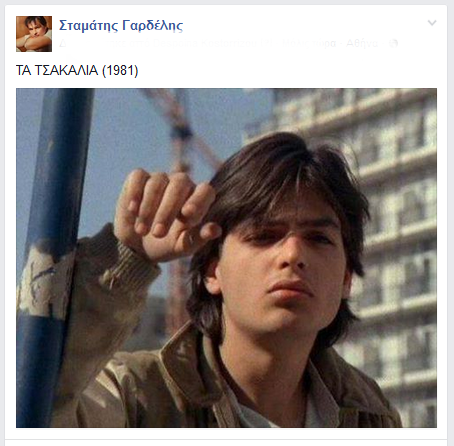Visit the Σταμάτης Γαρδέλης profile name link
454x446 pixels.
tap(121, 25)
